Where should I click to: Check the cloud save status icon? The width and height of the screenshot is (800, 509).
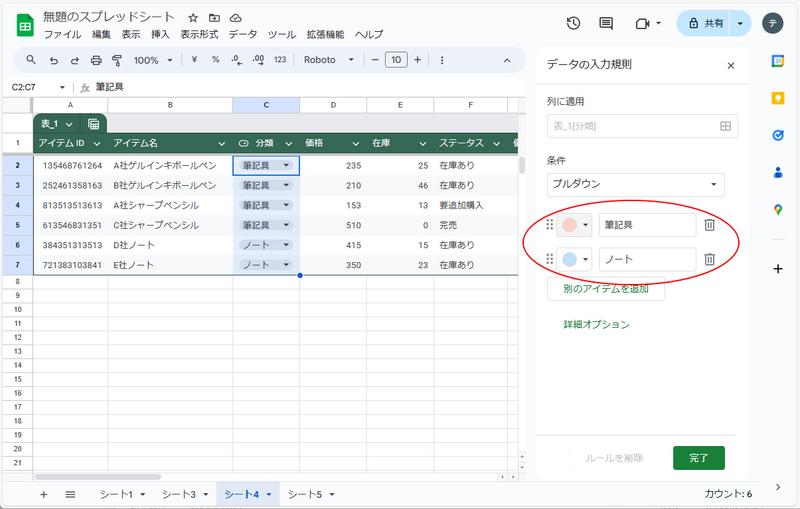coord(235,18)
